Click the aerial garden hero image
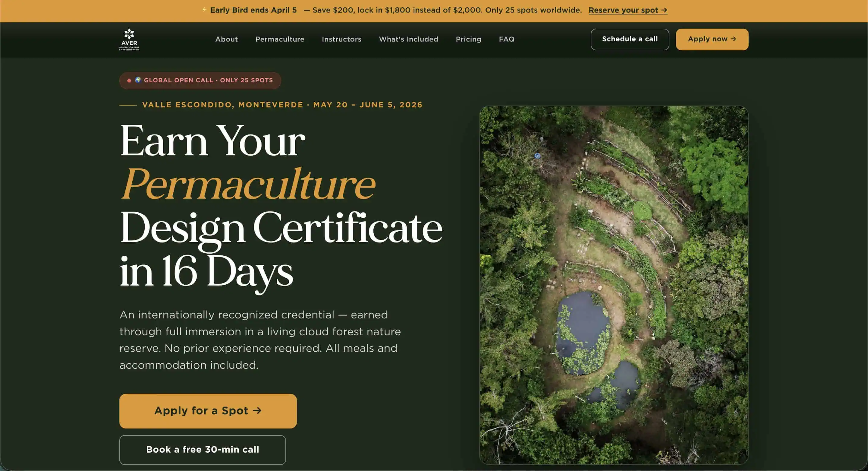This screenshot has height=471, width=868. tap(613, 285)
